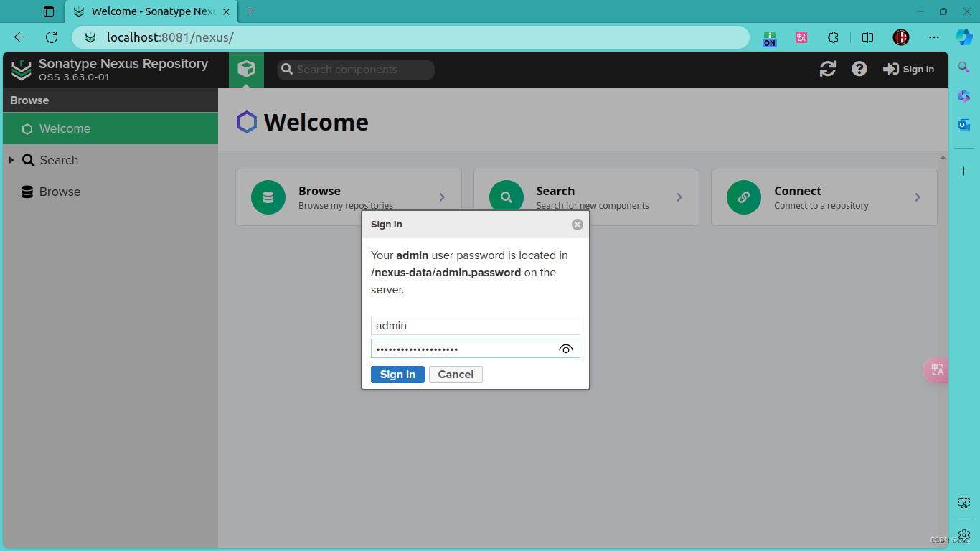Focus the Search components field
This screenshot has width=980, height=551.
pyautogui.click(x=356, y=70)
